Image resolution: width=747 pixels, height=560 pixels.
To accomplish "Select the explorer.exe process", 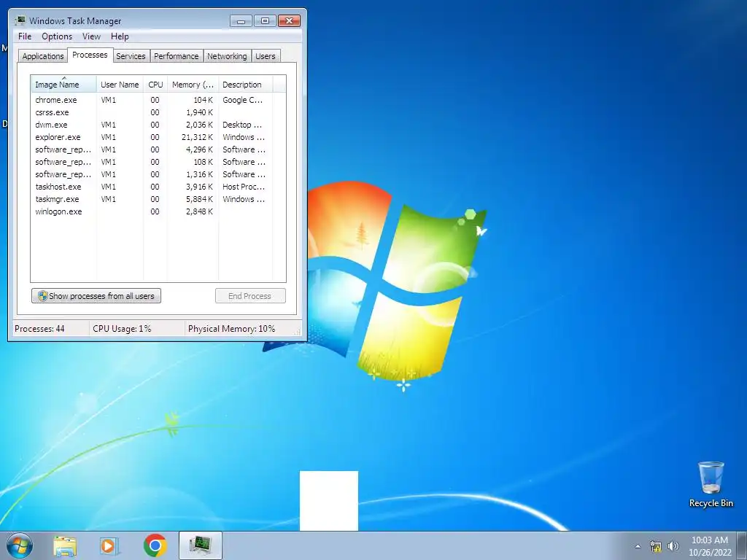I will (x=152, y=137).
